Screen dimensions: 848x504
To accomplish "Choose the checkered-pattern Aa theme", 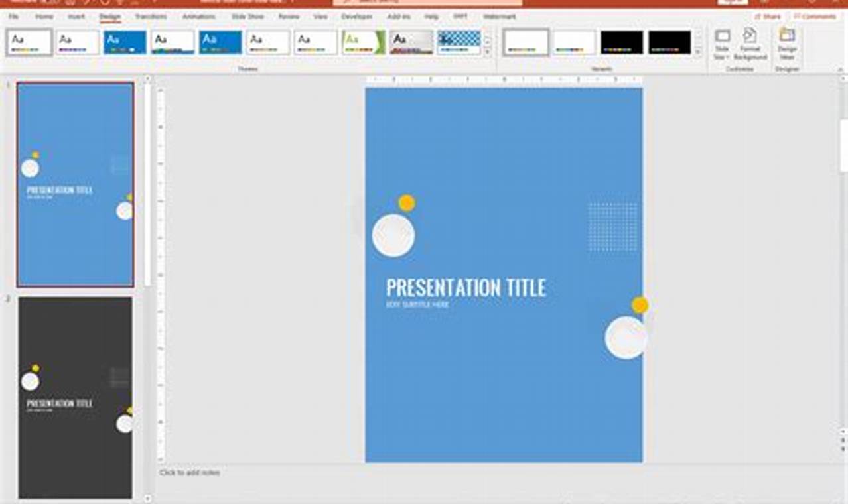I will coord(459,41).
